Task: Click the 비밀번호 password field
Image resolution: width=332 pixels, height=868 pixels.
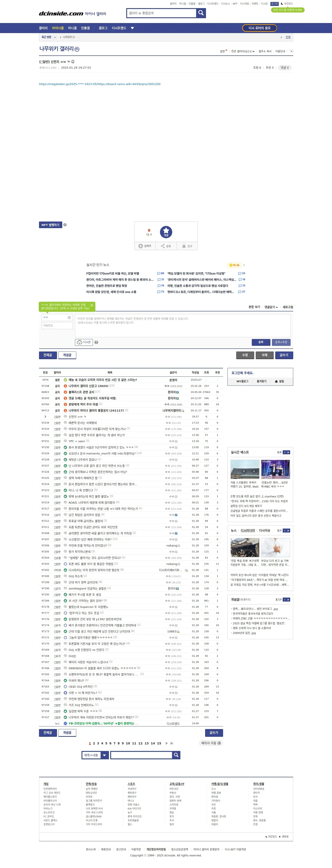Action: coord(57,325)
